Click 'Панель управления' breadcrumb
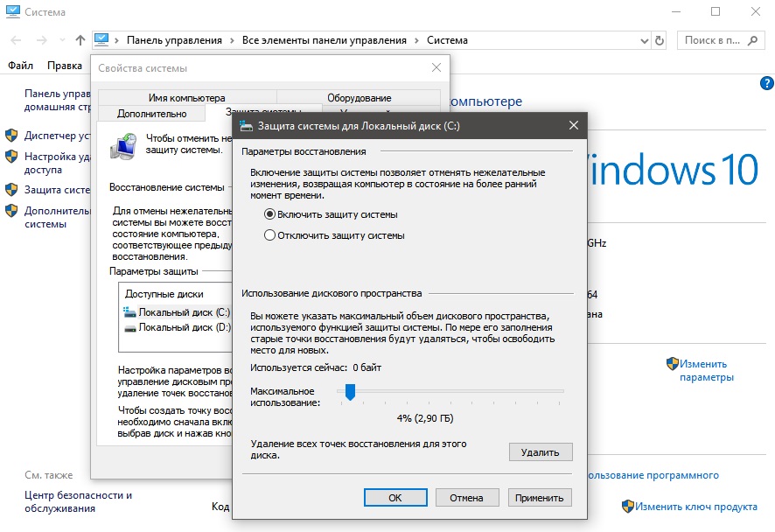 [x=174, y=40]
